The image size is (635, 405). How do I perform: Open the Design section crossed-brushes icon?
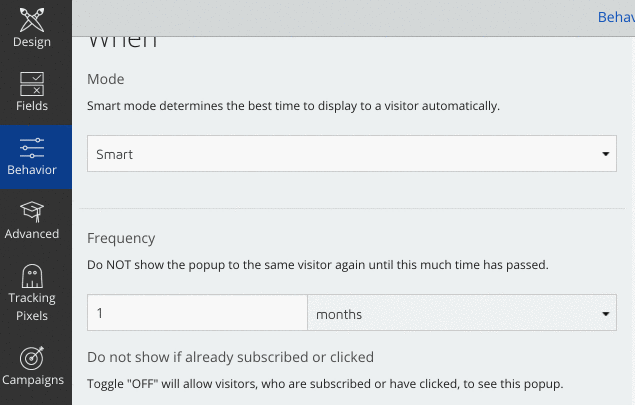tap(32, 19)
